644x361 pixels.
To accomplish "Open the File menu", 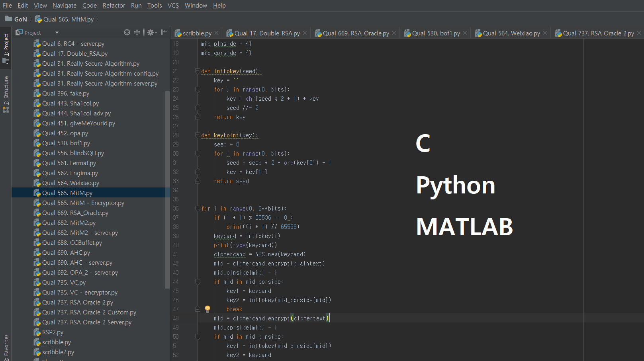I will (x=7, y=6).
